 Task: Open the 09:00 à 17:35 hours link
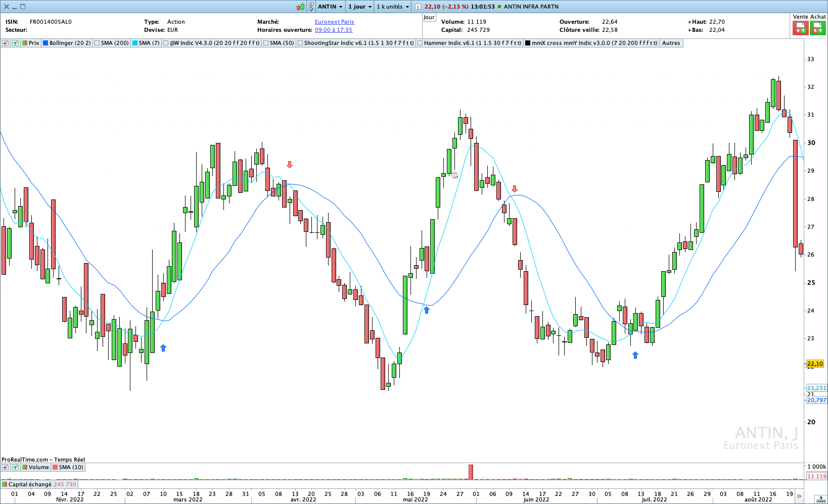click(x=334, y=30)
